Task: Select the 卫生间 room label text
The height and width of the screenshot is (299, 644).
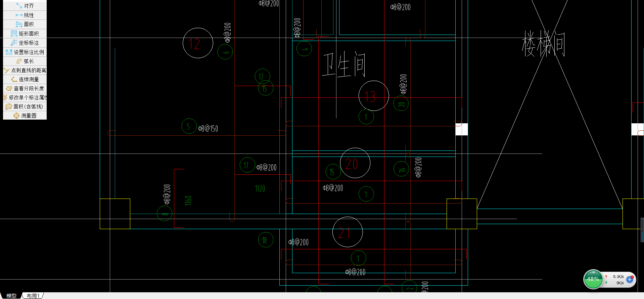Action: (344, 65)
